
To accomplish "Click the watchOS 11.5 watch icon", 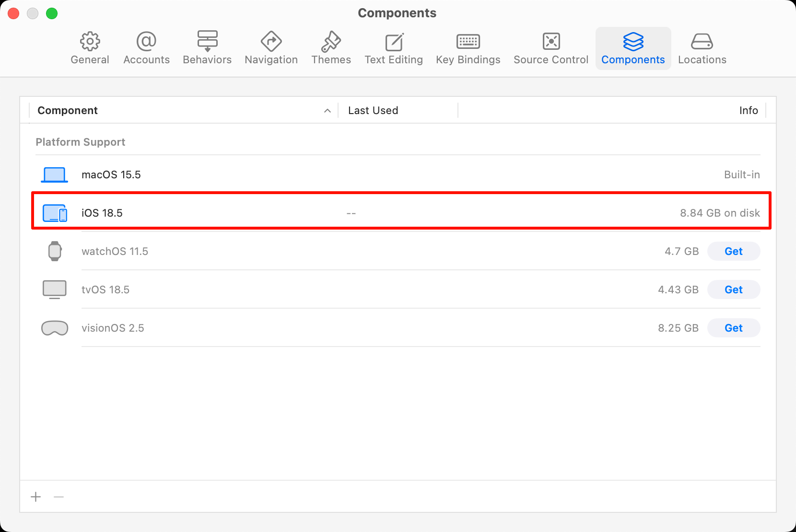I will pos(55,251).
